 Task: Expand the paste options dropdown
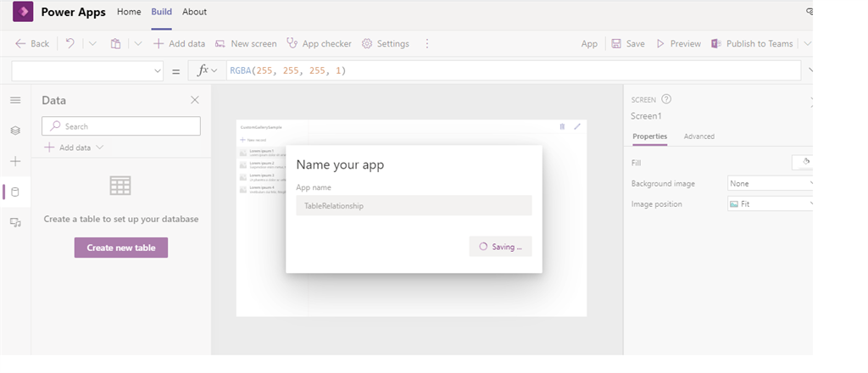point(138,43)
